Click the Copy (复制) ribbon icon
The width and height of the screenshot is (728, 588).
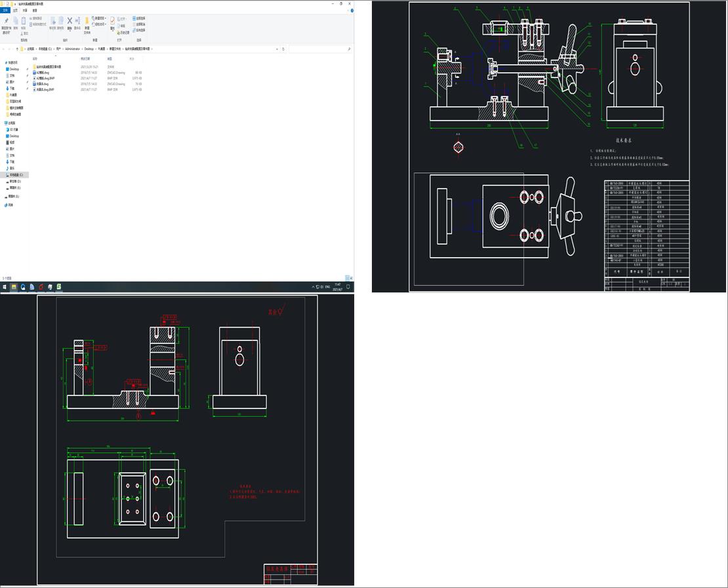(15, 23)
